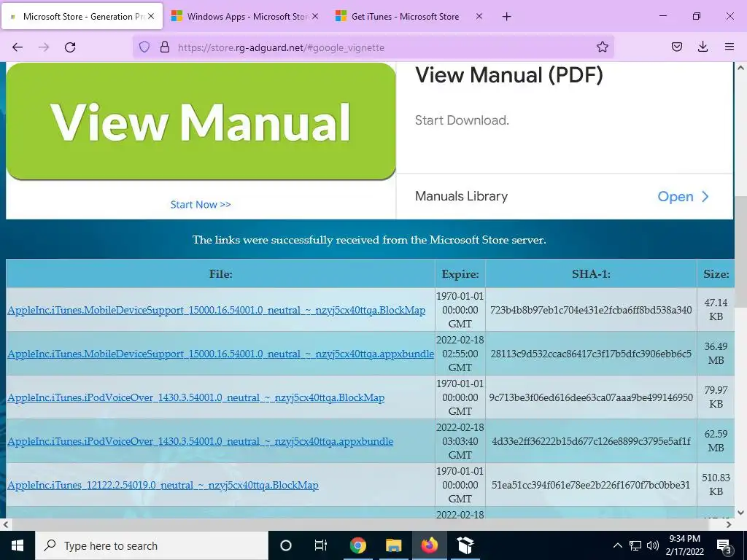Download MobileDeviceSupport appxbundle file

(220, 354)
